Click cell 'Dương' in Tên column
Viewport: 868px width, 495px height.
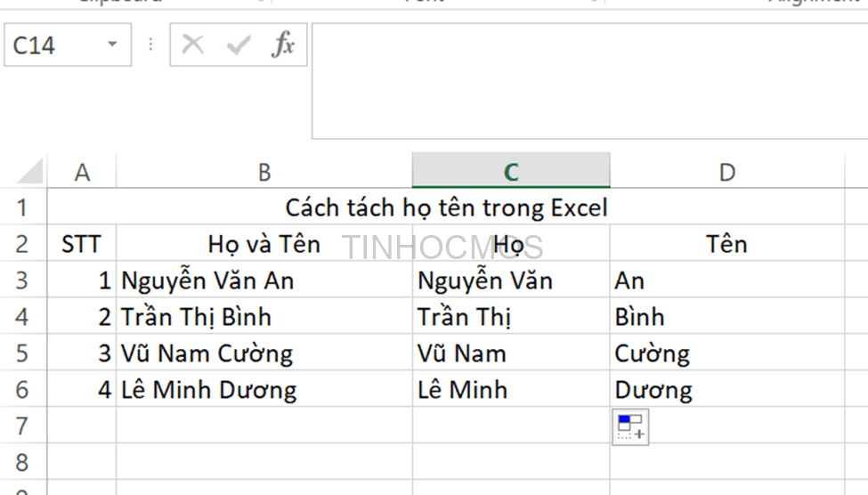coord(727,389)
